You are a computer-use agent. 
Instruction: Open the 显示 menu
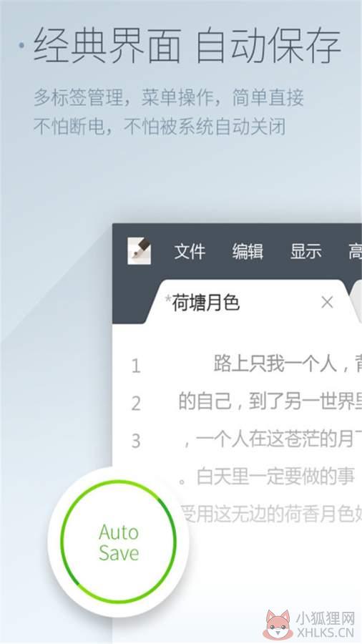coord(305,251)
